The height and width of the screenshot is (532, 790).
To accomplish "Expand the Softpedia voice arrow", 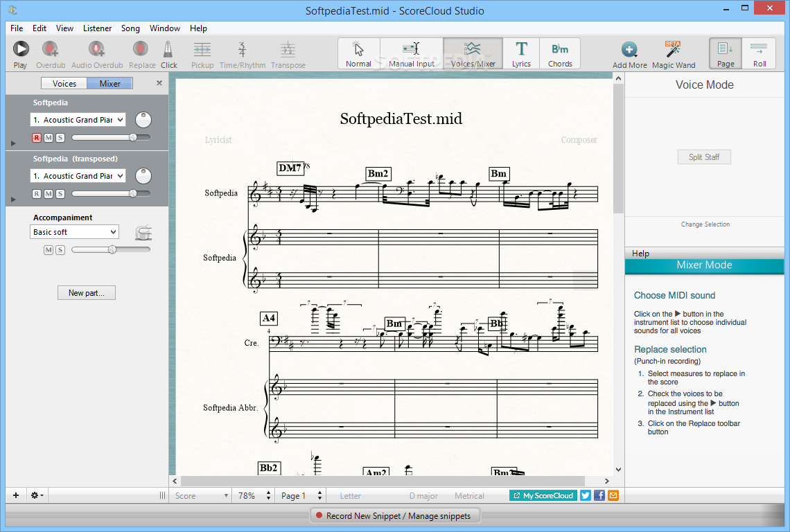I will (13, 143).
